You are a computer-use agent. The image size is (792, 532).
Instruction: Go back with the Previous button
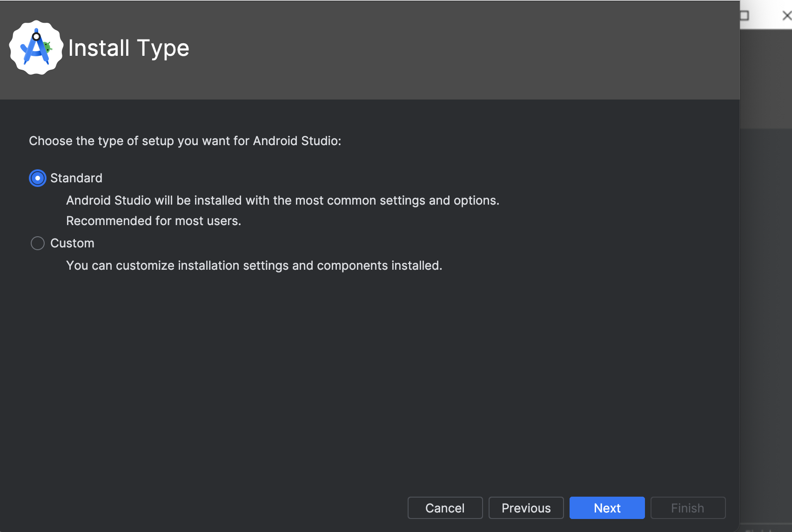coord(526,508)
